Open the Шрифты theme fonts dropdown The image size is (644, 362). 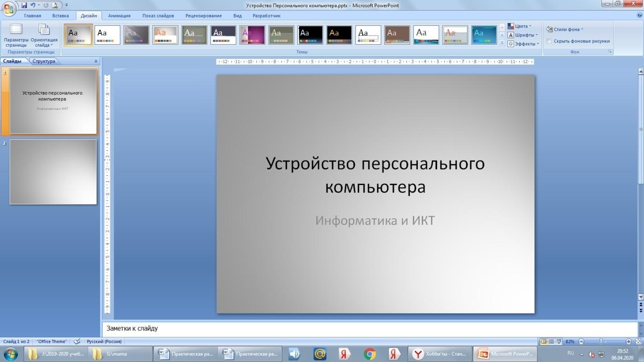click(x=523, y=35)
